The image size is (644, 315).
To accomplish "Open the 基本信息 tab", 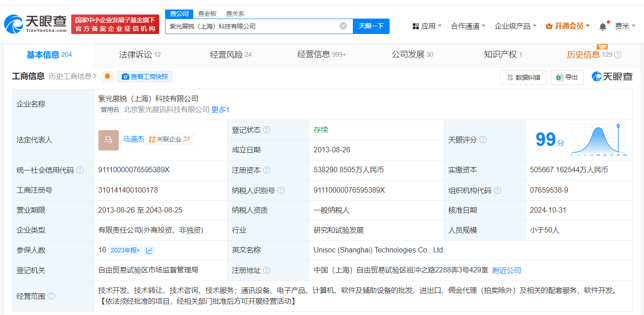I will tap(49, 55).
